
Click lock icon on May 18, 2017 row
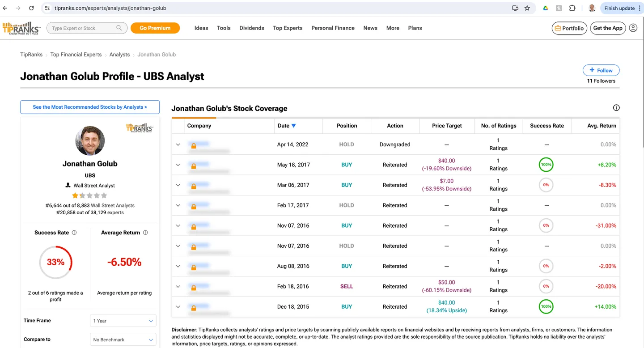coord(194,166)
